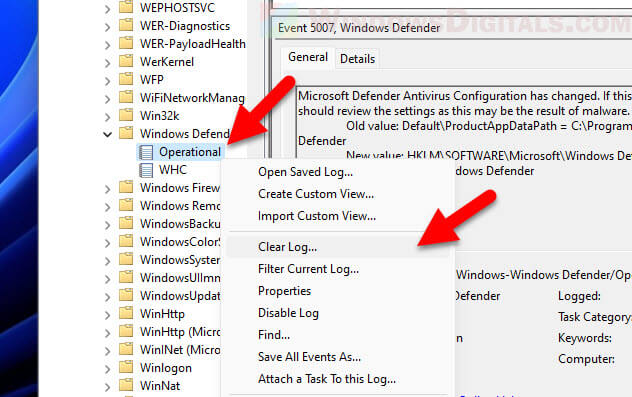Click the WindowsColorSystem folder icon
632x397 pixels.
(x=126, y=241)
